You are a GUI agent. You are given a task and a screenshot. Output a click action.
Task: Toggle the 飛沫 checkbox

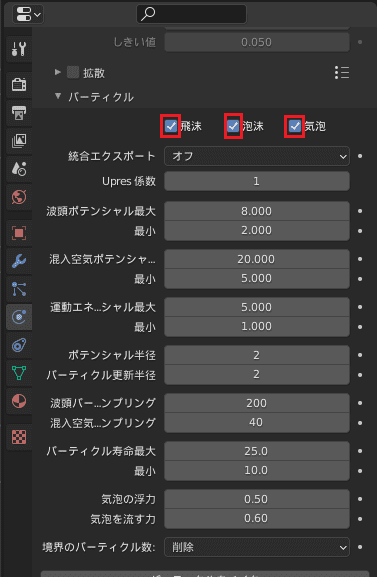click(x=171, y=126)
